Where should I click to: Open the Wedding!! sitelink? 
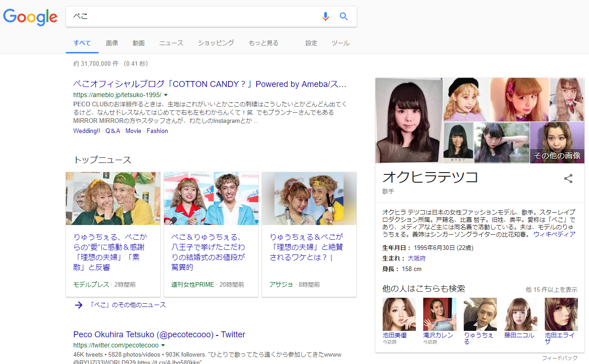point(87,131)
